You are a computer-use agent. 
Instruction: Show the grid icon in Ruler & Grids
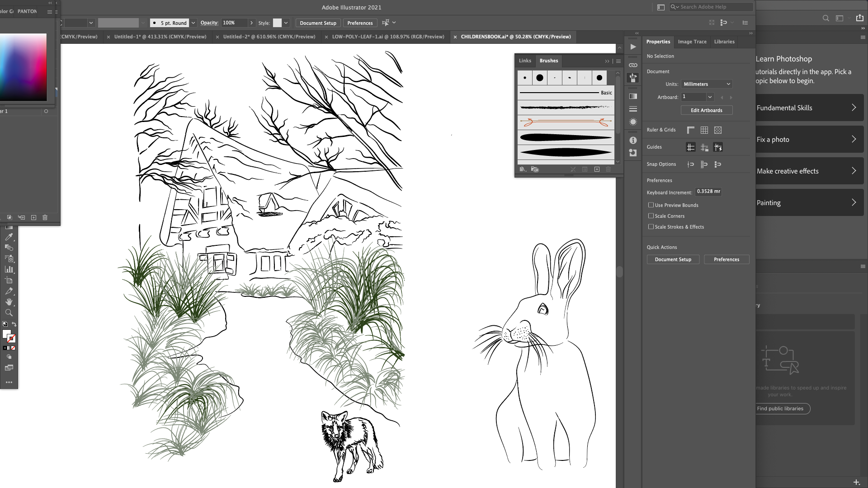(x=704, y=130)
